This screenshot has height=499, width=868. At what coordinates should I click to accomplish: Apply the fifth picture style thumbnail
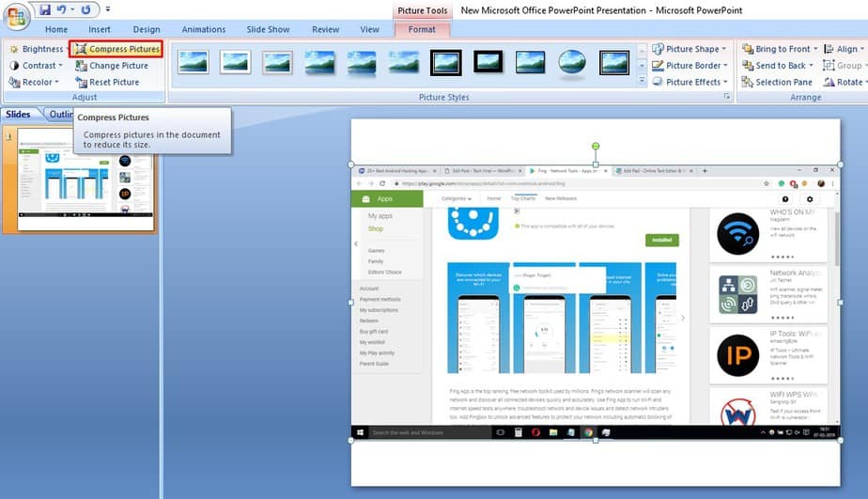coord(362,62)
